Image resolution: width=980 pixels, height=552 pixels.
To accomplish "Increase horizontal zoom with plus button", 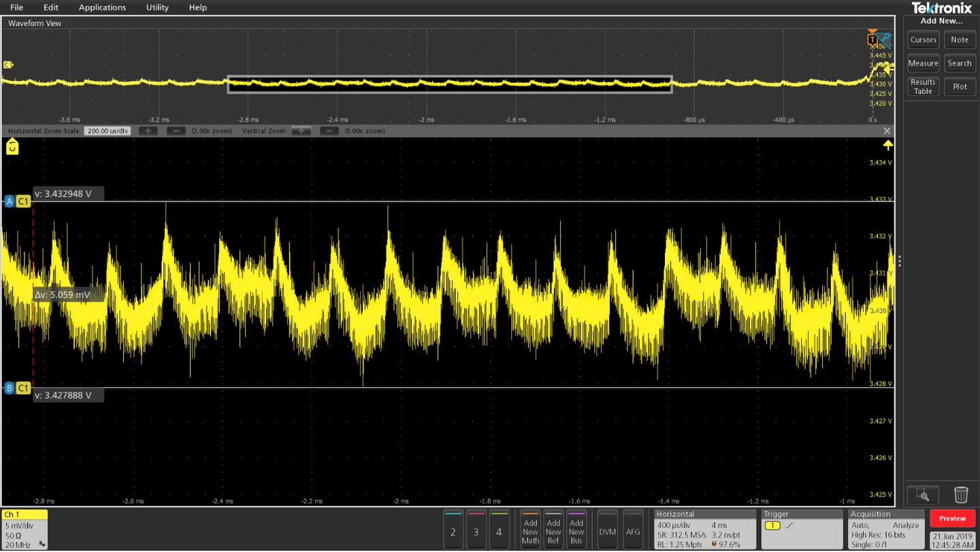I will [148, 131].
